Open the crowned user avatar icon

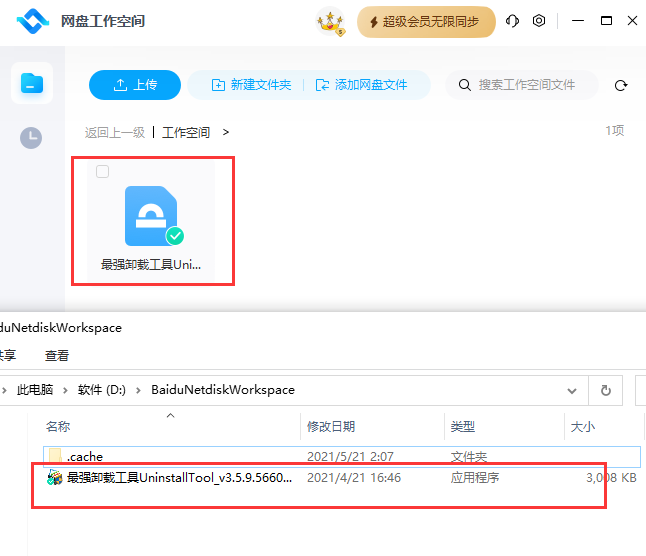[330, 21]
